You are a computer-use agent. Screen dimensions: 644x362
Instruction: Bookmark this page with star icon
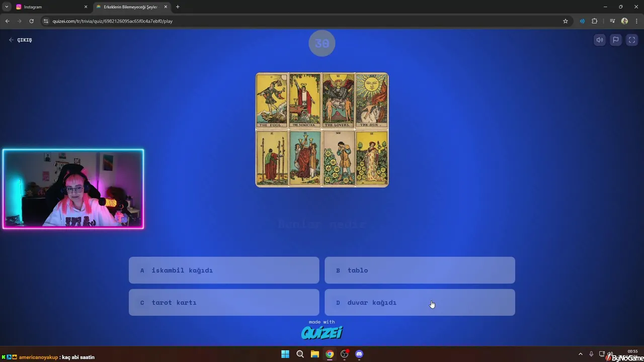pyautogui.click(x=566, y=21)
